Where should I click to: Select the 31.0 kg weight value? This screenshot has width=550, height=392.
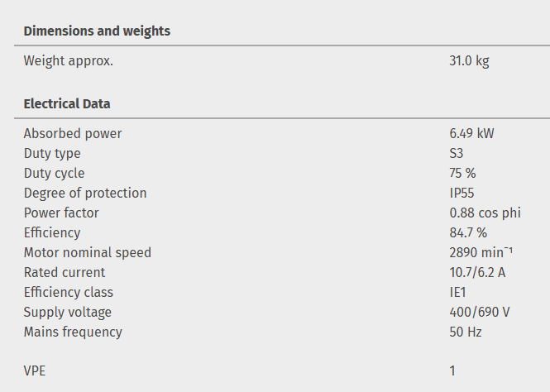coord(469,60)
